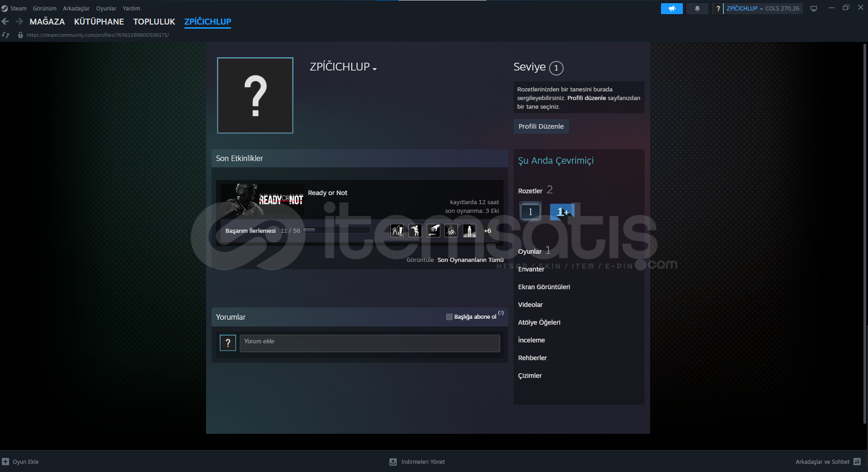Click the small help (?) icon next to Başlığa abone ol
Screen dimensions: 868x472
(501, 313)
